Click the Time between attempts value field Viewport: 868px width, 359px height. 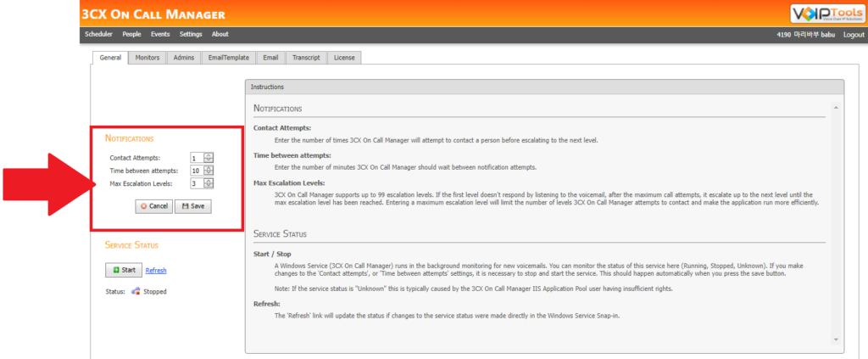[197, 171]
